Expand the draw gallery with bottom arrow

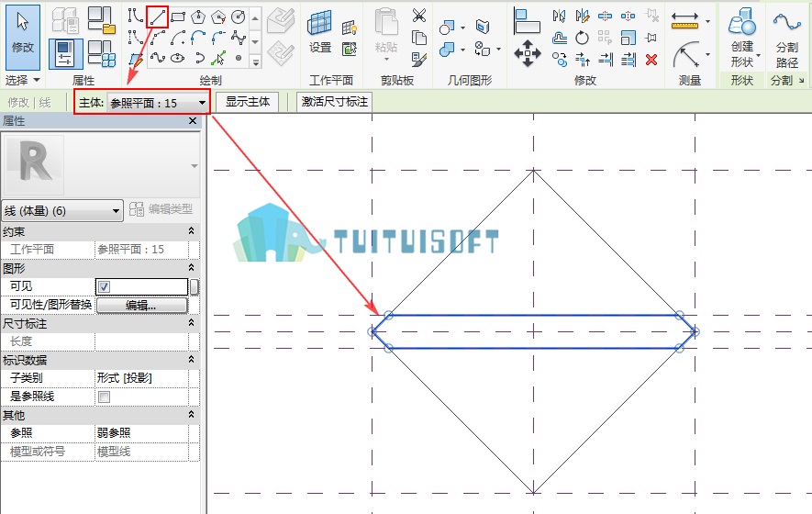(x=255, y=62)
